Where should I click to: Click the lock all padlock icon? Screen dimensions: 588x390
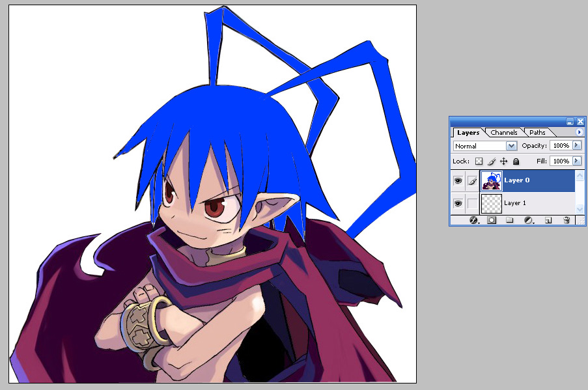(x=516, y=161)
